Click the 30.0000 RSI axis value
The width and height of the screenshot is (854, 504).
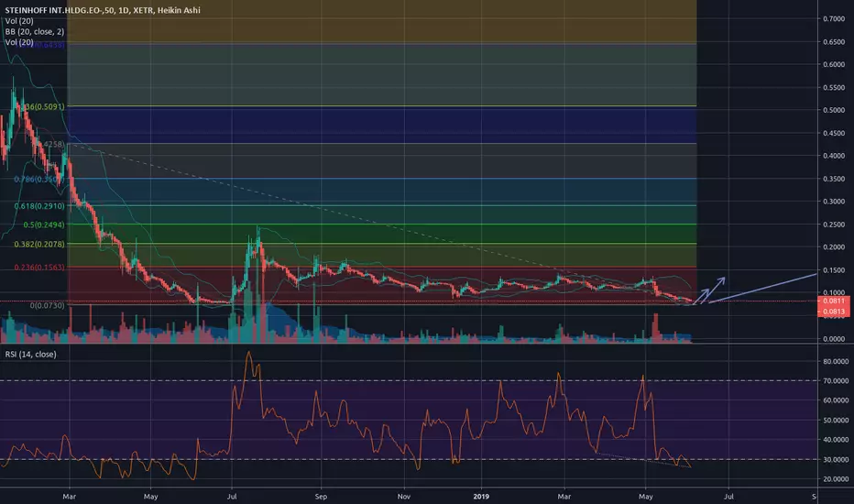[x=836, y=460]
